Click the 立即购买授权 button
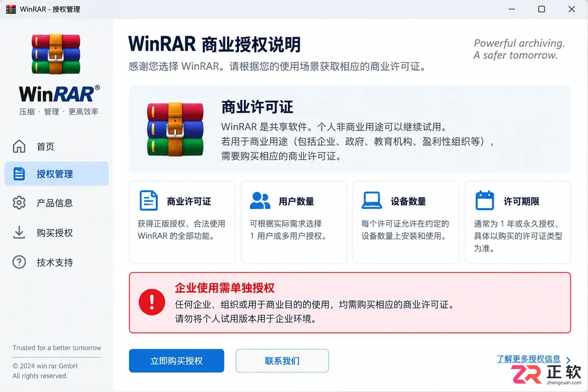This screenshot has height=392, width=588. (176, 361)
